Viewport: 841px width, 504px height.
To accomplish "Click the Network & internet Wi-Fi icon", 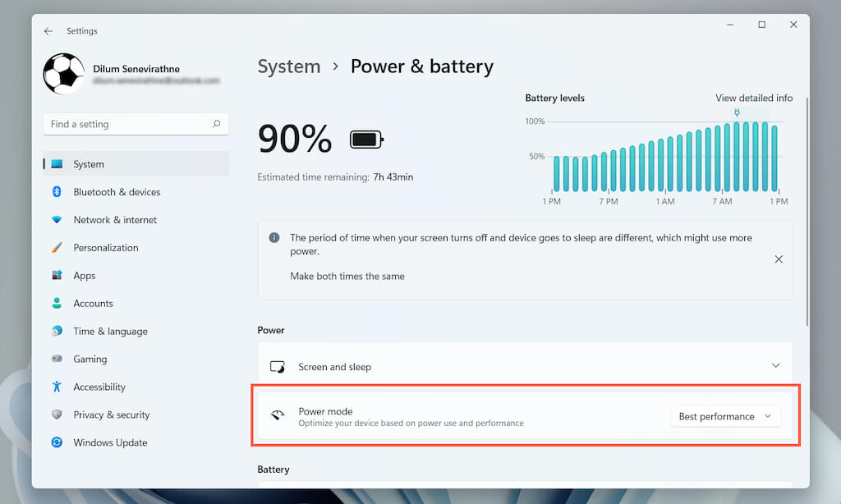I will (x=57, y=220).
